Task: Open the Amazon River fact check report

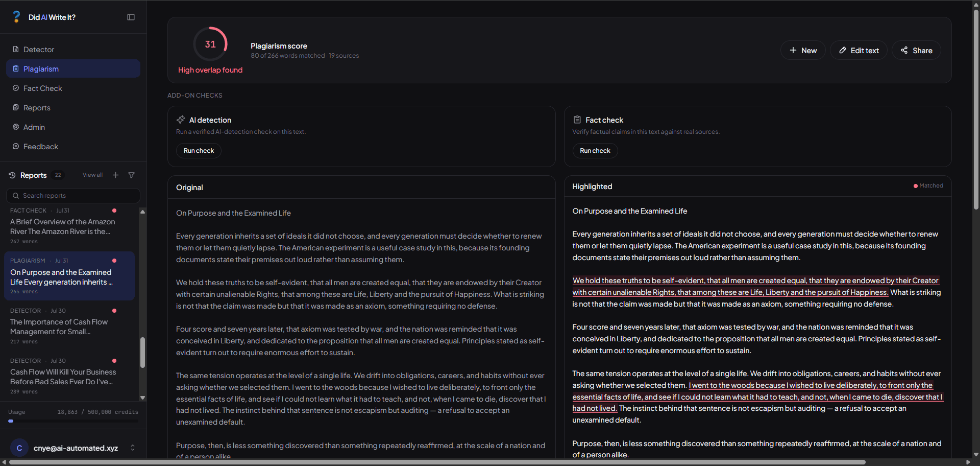Action: point(69,226)
